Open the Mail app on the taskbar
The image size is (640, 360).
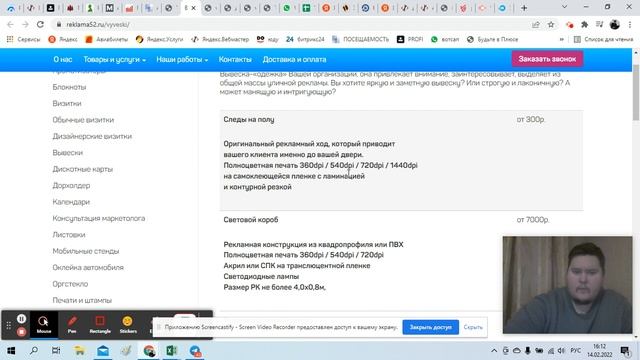103,351
